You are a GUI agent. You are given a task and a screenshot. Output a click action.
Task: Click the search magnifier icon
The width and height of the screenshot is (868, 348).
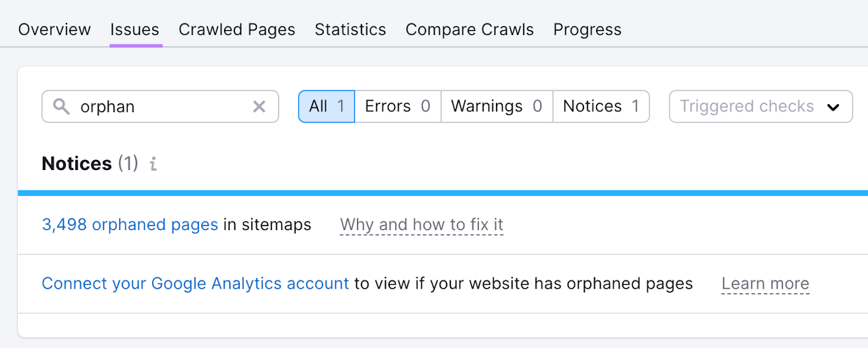(x=61, y=107)
